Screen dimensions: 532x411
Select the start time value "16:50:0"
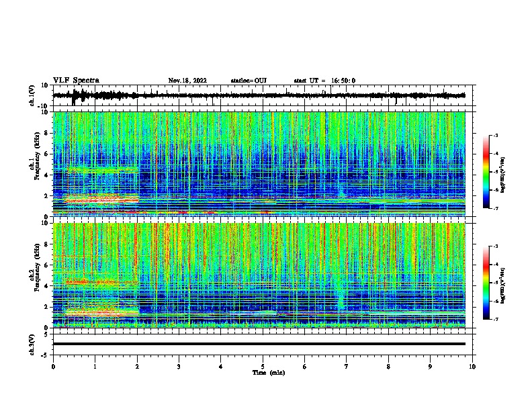[x=343, y=81]
